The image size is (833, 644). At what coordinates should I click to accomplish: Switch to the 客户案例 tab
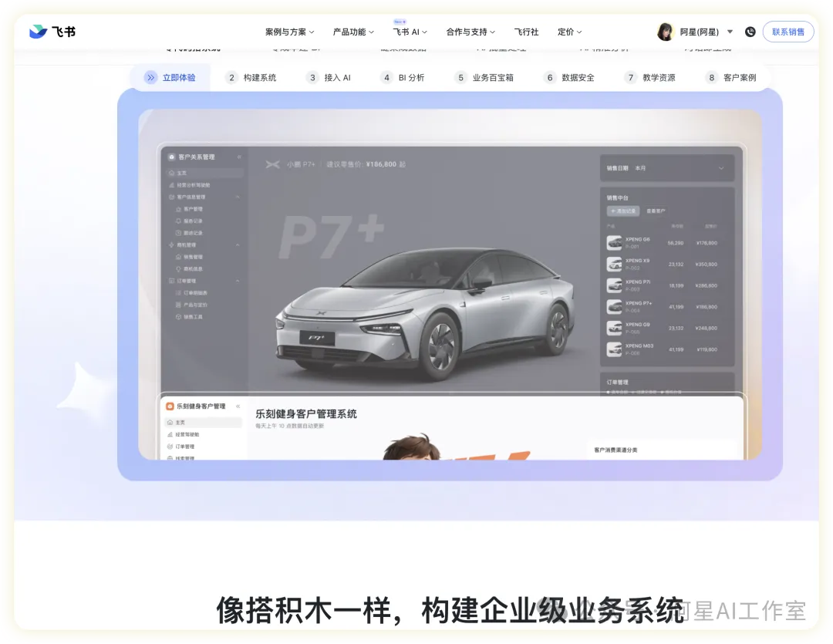click(731, 78)
